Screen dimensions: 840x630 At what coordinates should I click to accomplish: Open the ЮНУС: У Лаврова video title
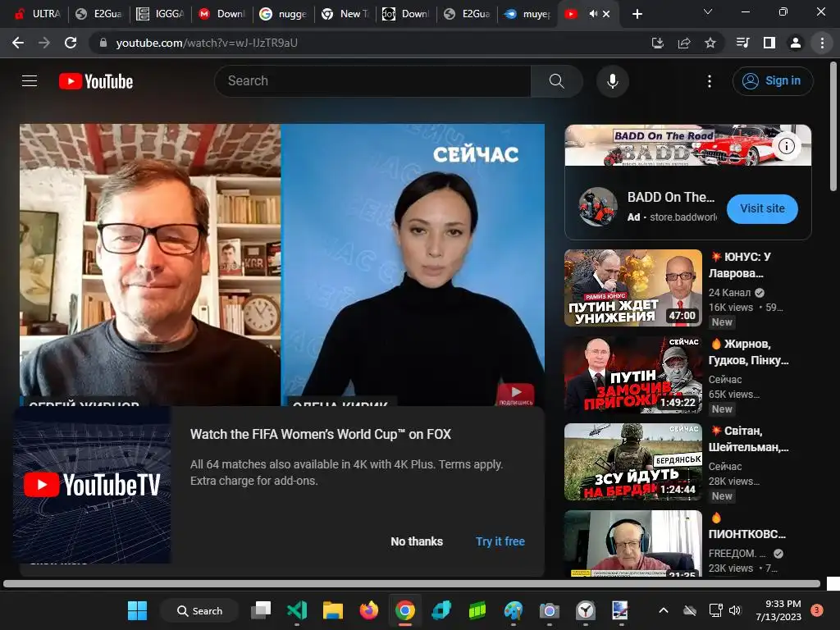point(742,265)
